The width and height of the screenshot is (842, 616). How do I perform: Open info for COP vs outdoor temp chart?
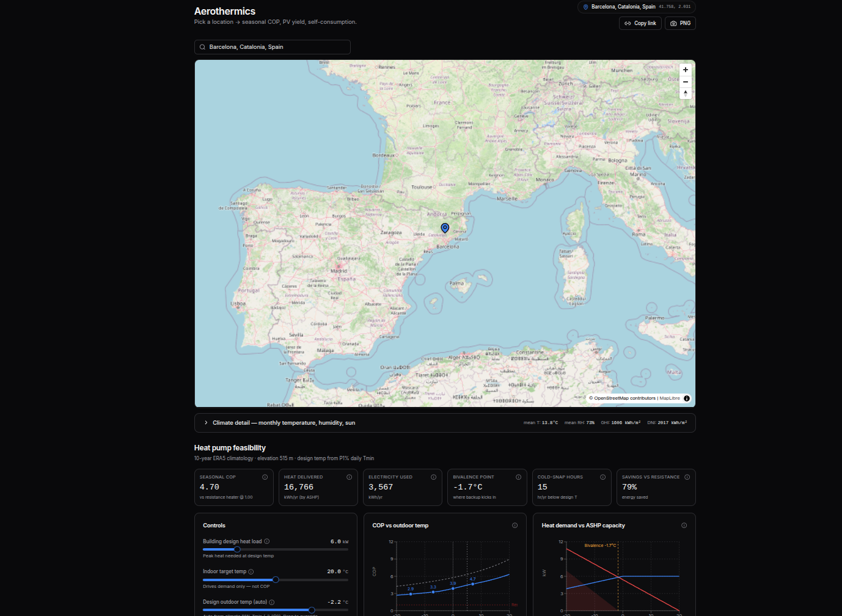click(x=514, y=526)
